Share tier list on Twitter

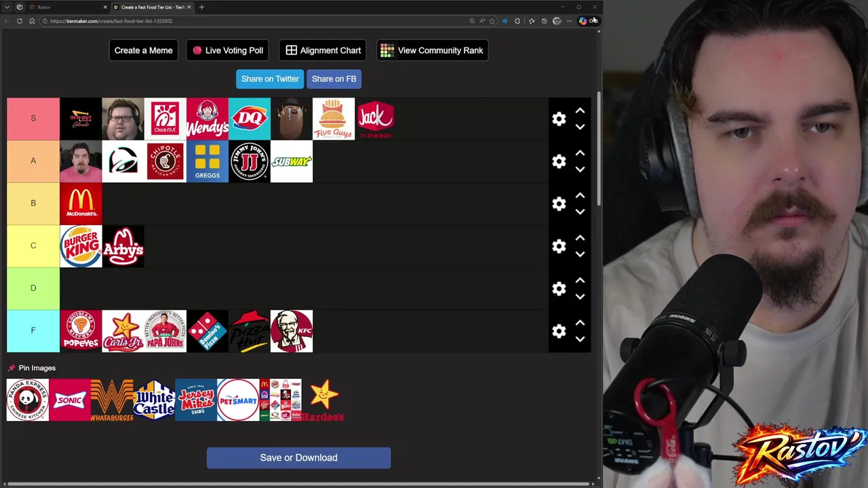pyautogui.click(x=270, y=79)
